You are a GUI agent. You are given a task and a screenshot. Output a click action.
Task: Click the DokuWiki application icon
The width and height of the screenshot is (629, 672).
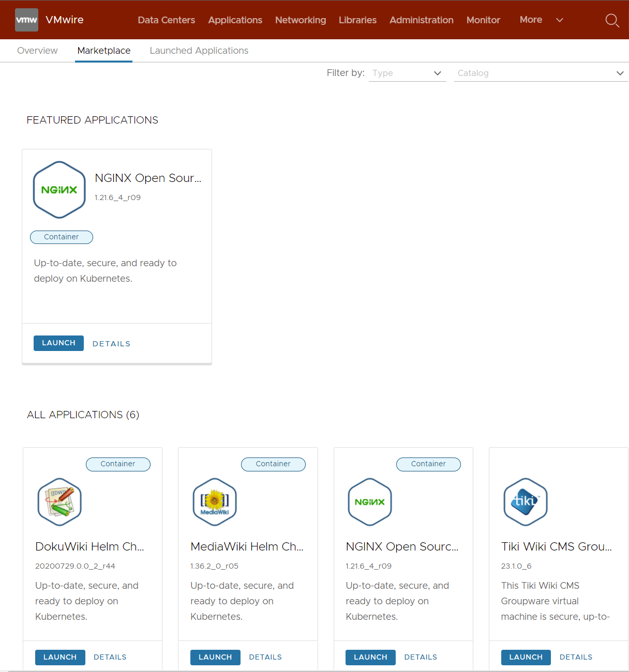(59, 502)
